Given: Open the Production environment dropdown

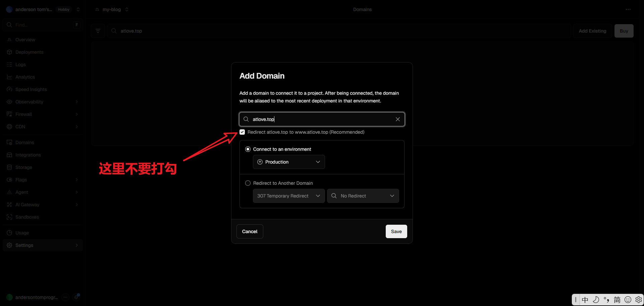Looking at the screenshot, I should 289,162.
